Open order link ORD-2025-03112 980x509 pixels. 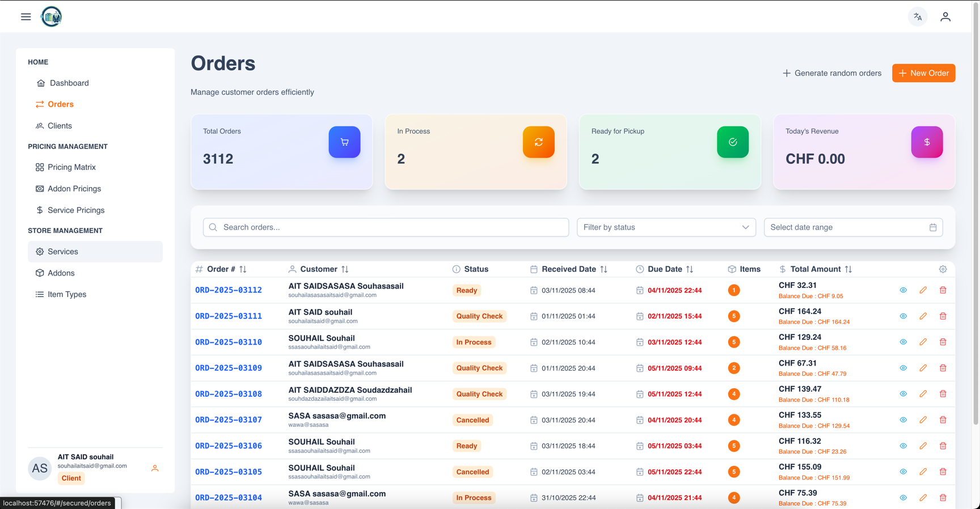point(229,290)
